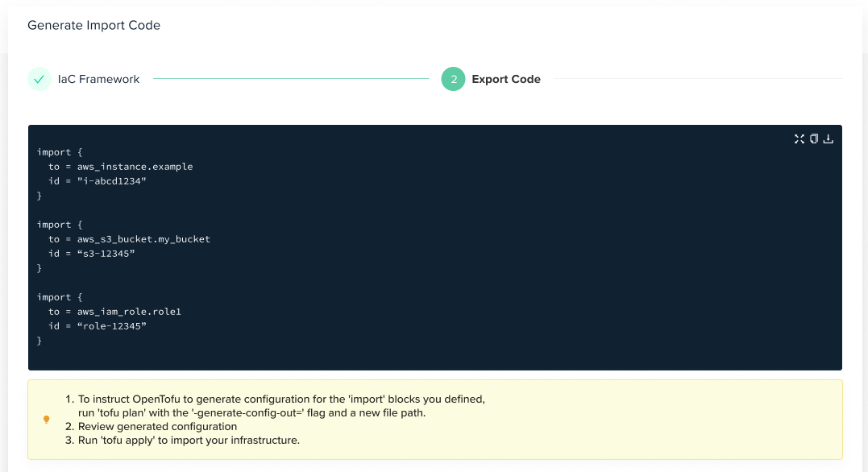Click the 'import {' line above aws_s3_bucket
The width and height of the screenshot is (868, 472).
(60, 225)
